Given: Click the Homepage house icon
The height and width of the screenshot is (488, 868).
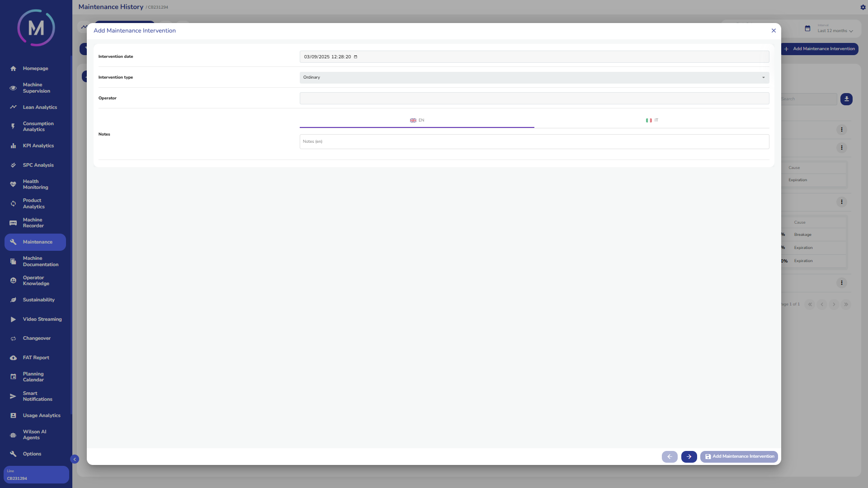Looking at the screenshot, I should [13, 69].
